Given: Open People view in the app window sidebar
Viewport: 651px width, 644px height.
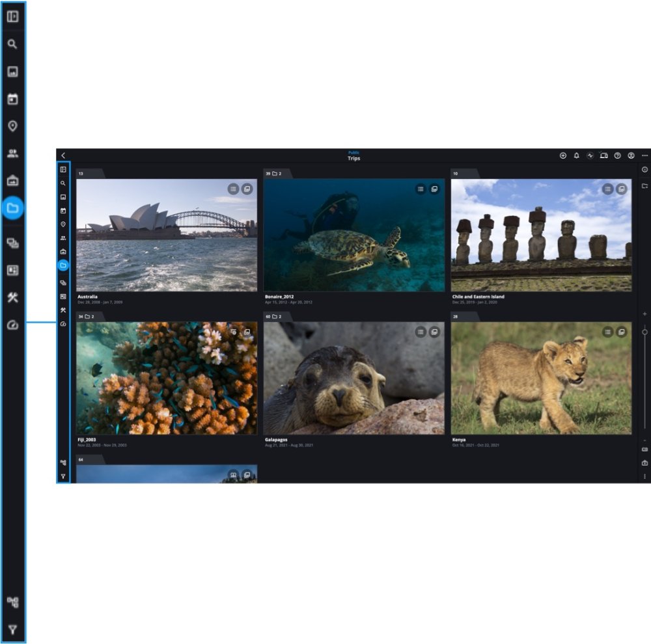Looking at the screenshot, I should click(x=63, y=238).
